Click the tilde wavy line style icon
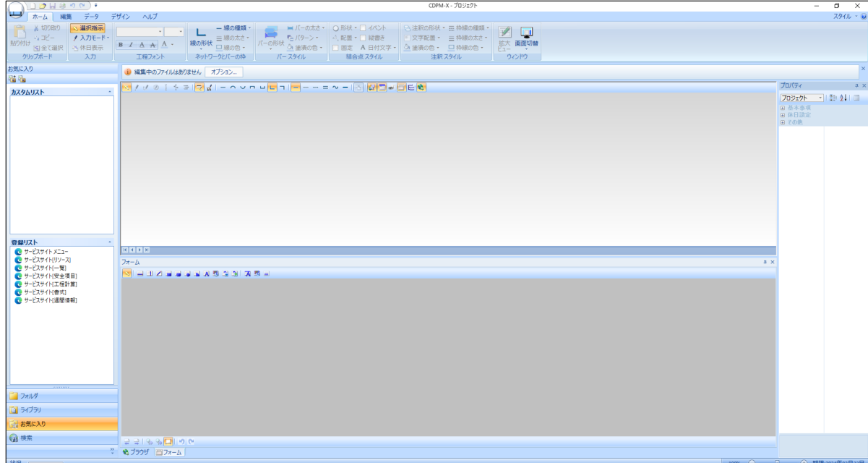This screenshot has height=463, width=868. (336, 88)
